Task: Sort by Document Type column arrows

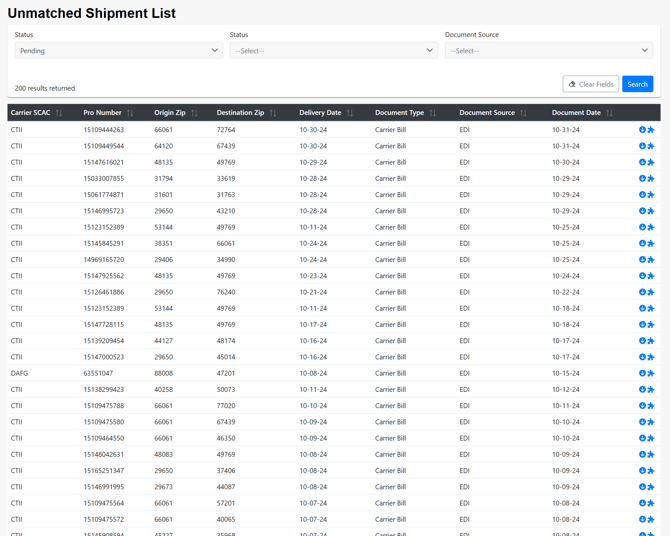Action: (433, 113)
